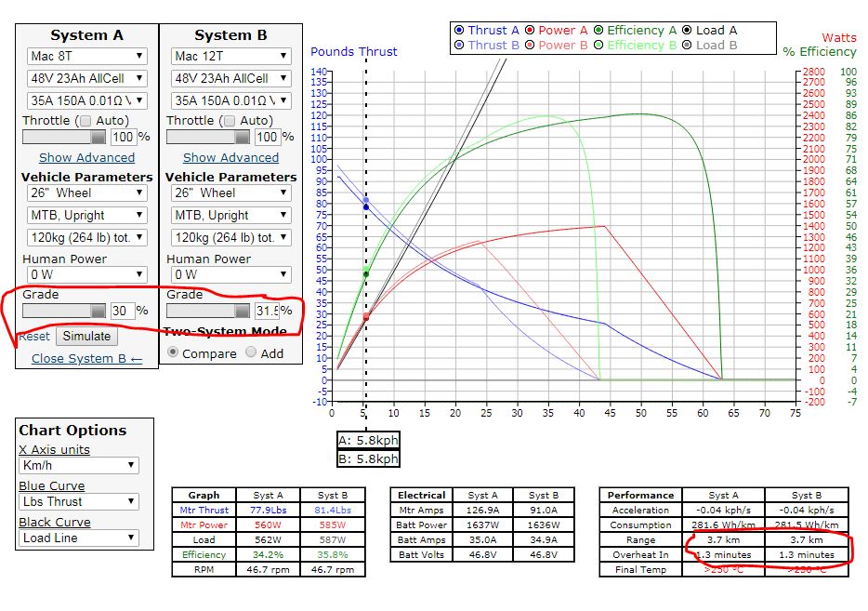Open System A MTB, Upright frame dropdown
This screenshot has height=611, width=868.
pyautogui.click(x=87, y=215)
